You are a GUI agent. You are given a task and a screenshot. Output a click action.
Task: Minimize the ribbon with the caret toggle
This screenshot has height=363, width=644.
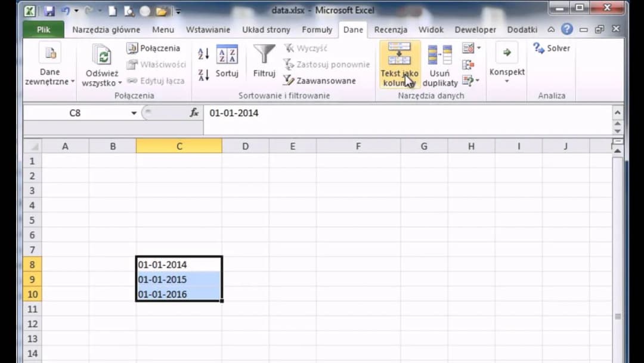551,30
